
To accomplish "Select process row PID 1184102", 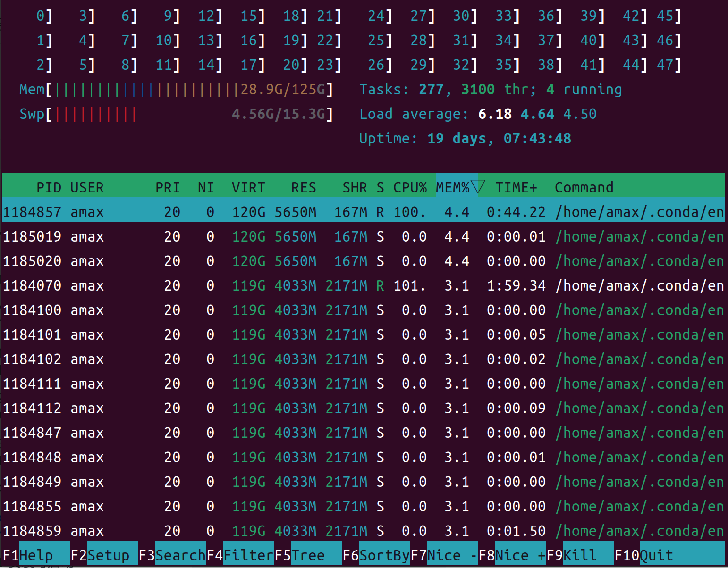I will coord(364,359).
